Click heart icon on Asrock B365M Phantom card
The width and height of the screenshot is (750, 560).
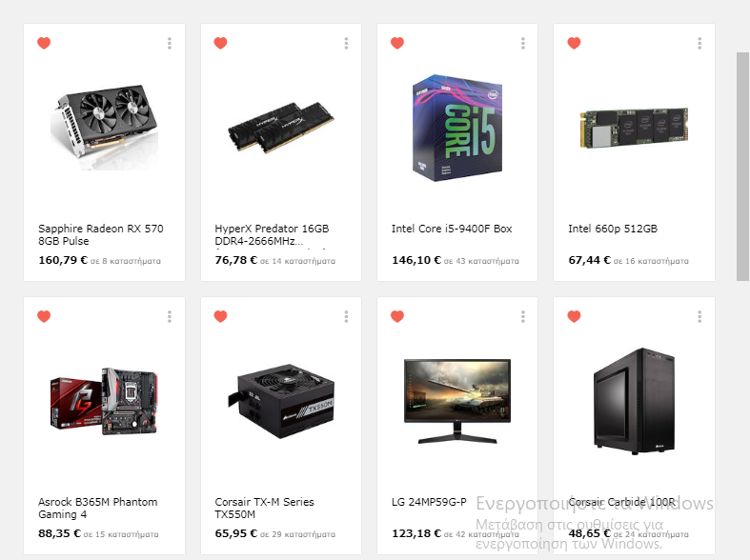(44, 316)
